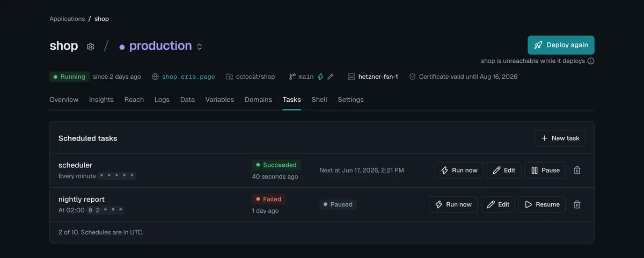644x258 pixels.
Task: Click the 'since 2 days ago' text
Action: [x=117, y=77]
